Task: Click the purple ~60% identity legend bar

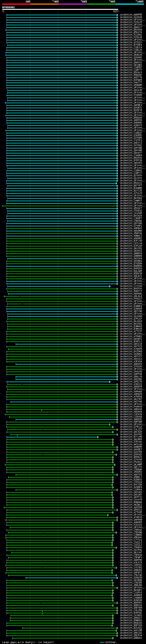Action: click(x=73, y=4)
